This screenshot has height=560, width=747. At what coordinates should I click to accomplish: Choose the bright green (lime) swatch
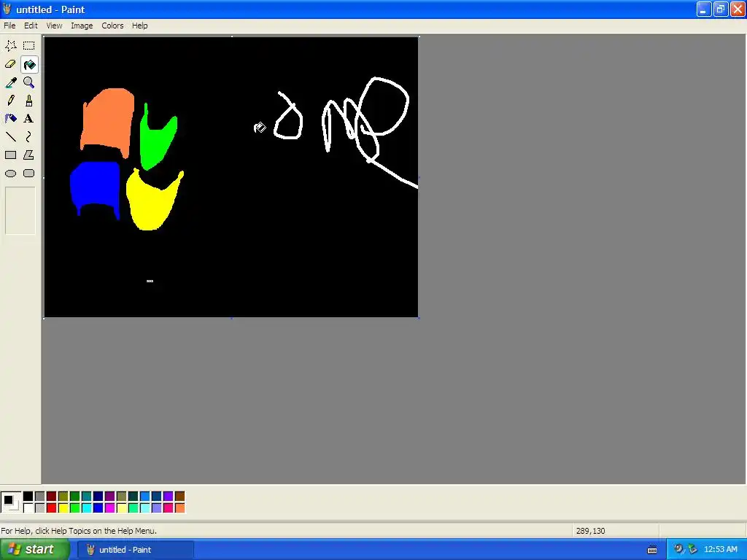(x=75, y=508)
